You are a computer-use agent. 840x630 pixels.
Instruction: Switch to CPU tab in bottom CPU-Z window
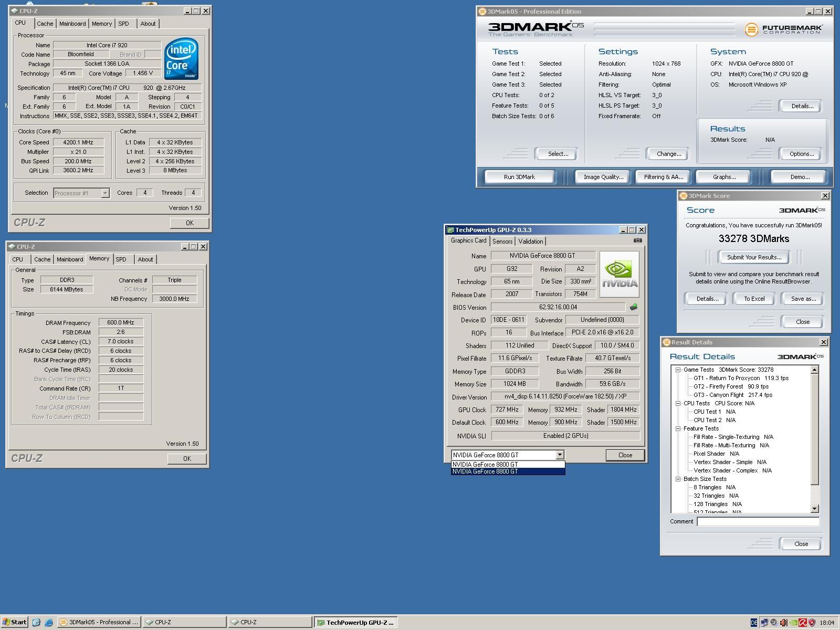coord(18,259)
